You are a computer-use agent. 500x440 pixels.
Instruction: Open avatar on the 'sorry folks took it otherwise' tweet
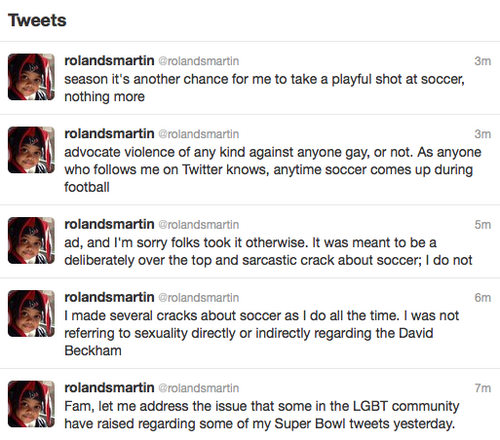point(31,240)
